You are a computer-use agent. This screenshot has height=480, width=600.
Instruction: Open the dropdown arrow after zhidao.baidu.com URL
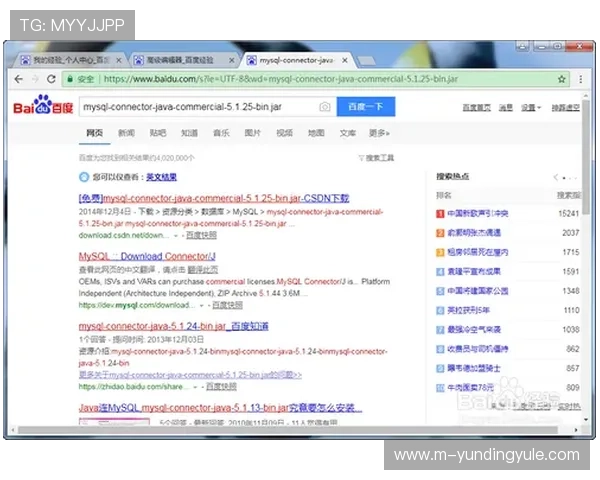tap(195, 387)
